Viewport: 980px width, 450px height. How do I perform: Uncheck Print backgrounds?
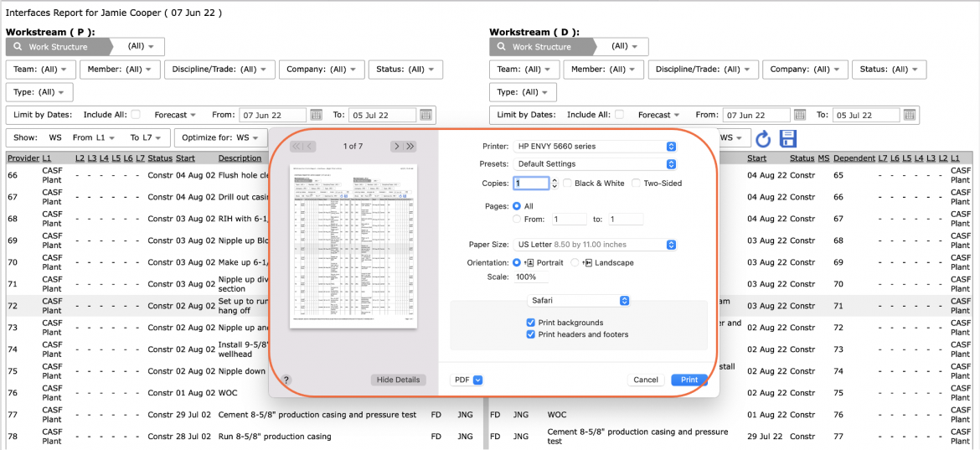(531, 323)
